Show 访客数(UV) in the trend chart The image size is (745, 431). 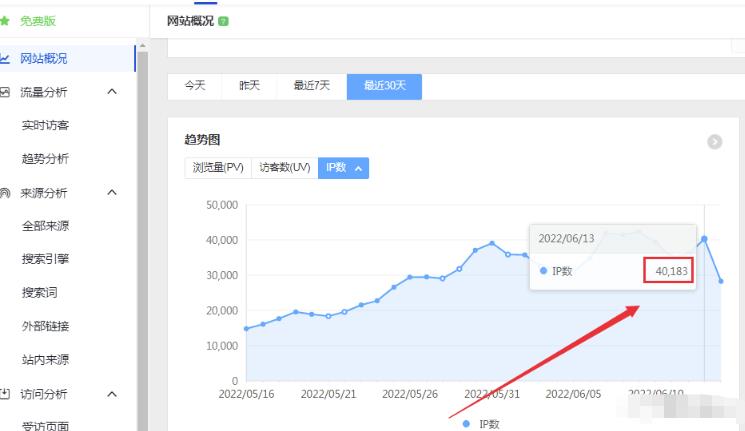click(285, 168)
